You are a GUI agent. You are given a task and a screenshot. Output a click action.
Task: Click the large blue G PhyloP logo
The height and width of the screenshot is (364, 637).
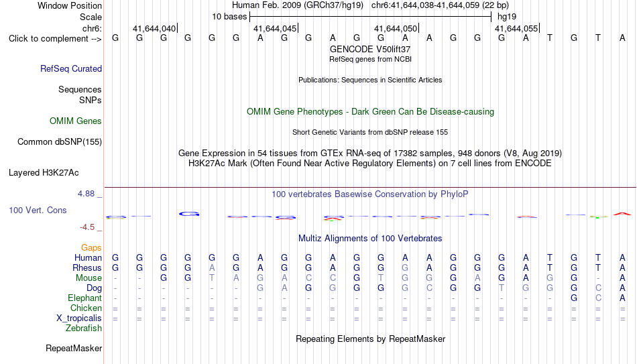coord(189,214)
